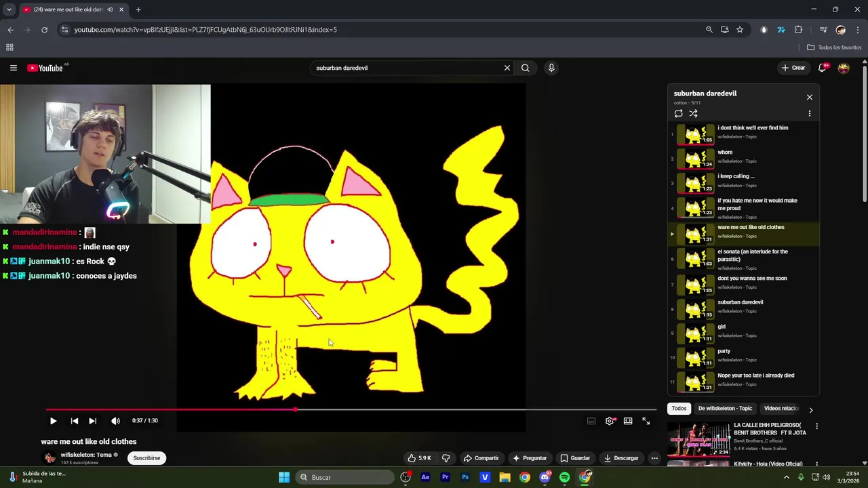Seek on the red progress bar
868x488 pixels.
coord(351,409)
